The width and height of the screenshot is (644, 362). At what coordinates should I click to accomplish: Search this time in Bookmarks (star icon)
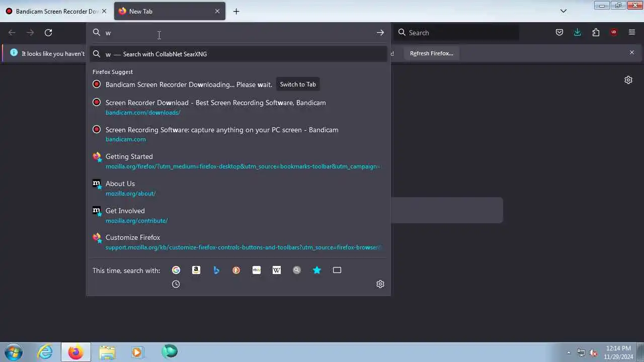point(317,270)
